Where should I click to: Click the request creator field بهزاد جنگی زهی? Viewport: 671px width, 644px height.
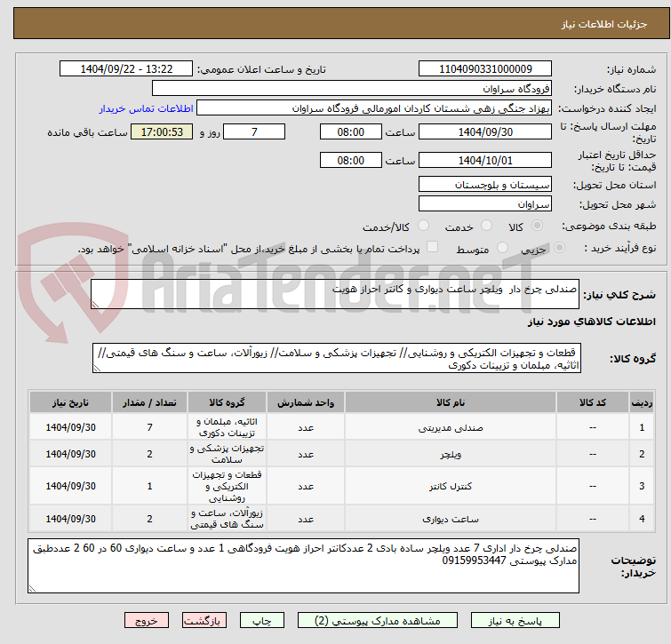(374, 108)
